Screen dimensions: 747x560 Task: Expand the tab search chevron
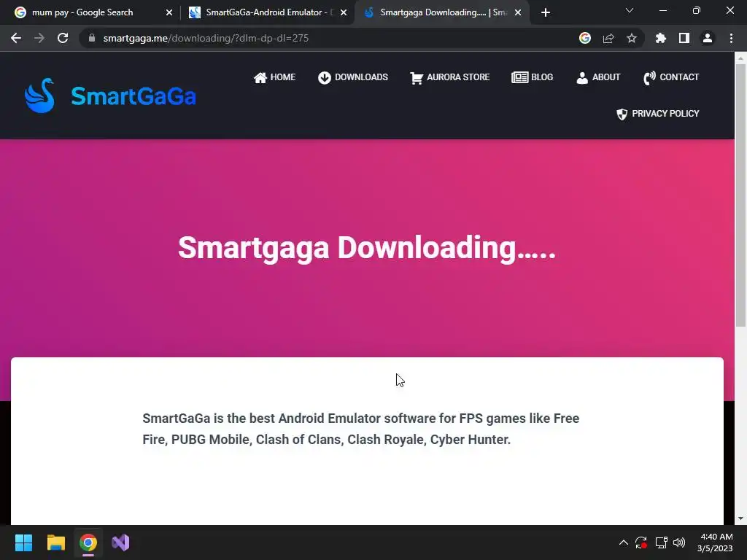click(630, 10)
